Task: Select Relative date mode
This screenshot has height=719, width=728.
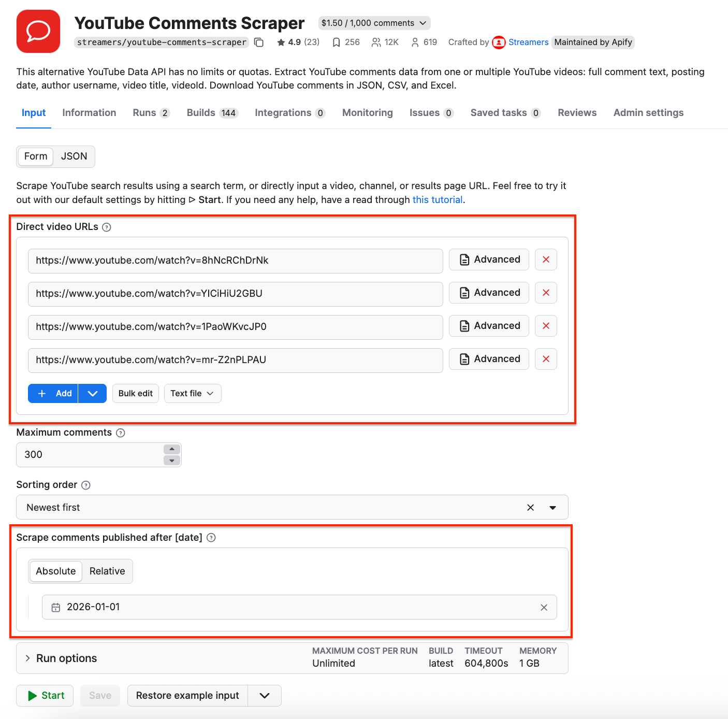Action: click(107, 571)
